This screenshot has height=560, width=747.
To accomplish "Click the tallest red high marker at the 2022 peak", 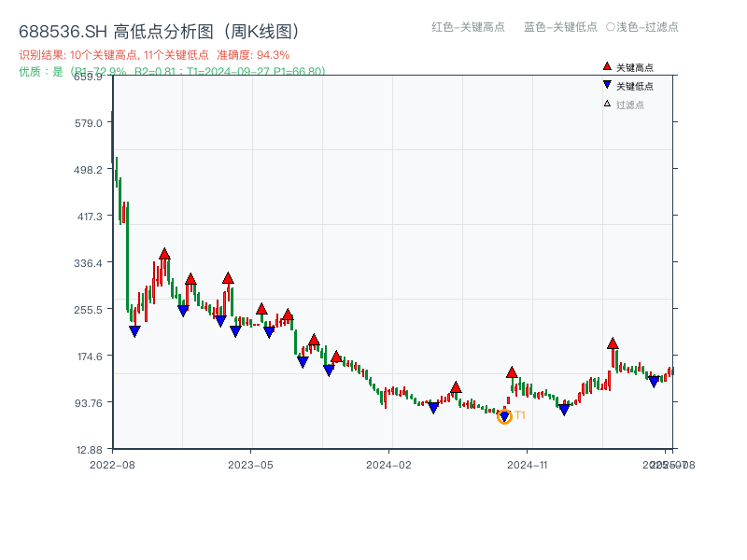I will tap(165, 250).
